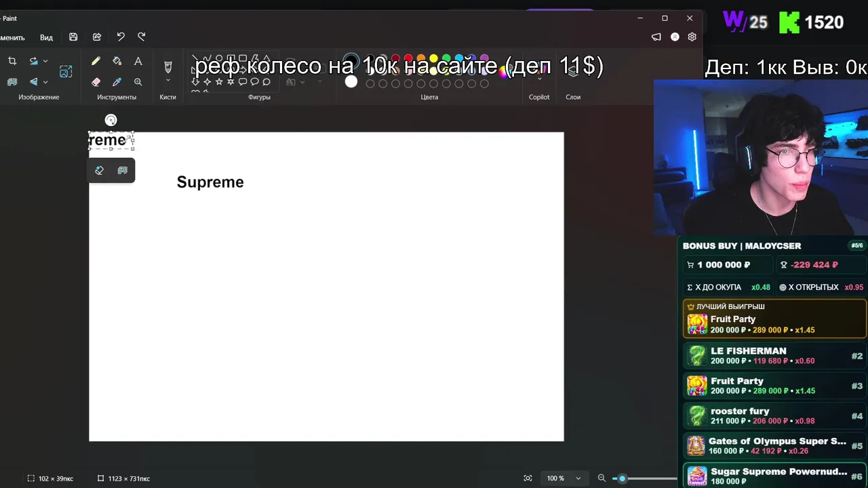Click the feedback megaphone icon
This screenshot has height=488, width=868.
point(656,37)
